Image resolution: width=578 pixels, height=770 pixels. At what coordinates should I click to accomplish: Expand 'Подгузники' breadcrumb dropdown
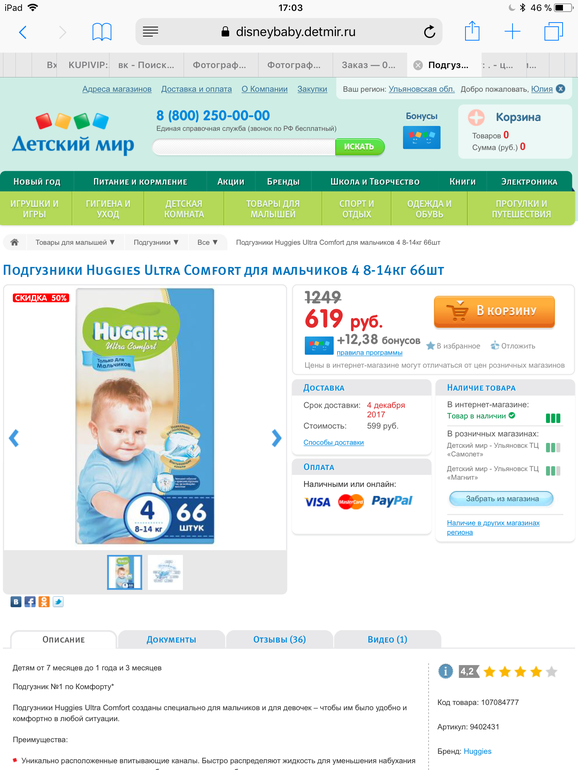156,242
